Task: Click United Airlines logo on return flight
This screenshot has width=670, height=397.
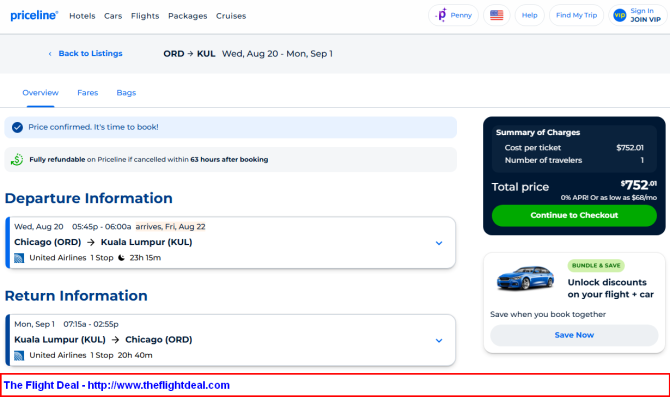Action: click(19, 356)
